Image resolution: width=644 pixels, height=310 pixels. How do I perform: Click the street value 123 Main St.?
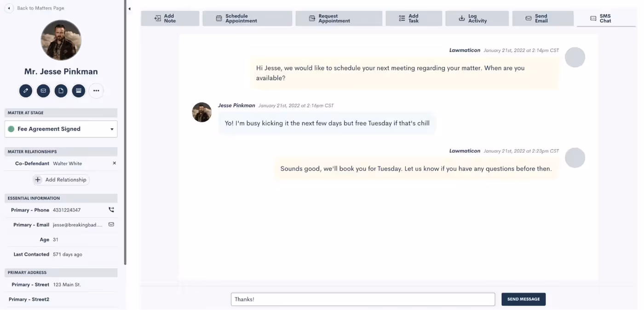click(67, 285)
